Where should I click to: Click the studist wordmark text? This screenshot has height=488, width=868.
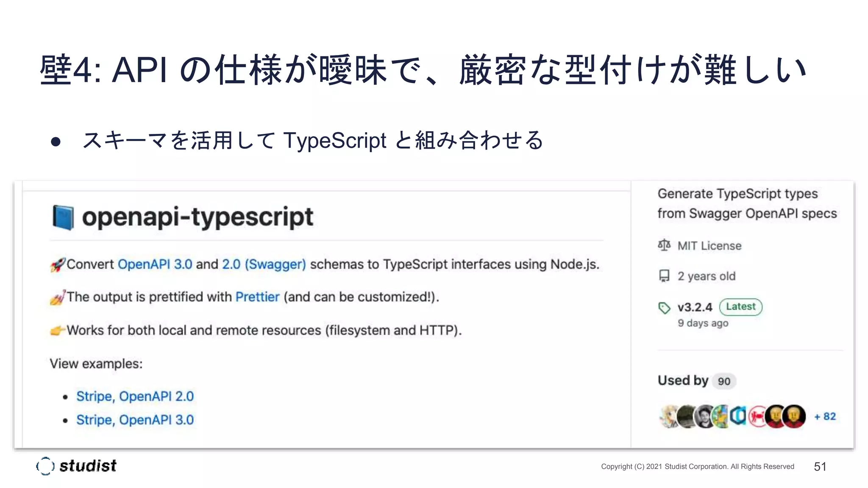coord(88,466)
